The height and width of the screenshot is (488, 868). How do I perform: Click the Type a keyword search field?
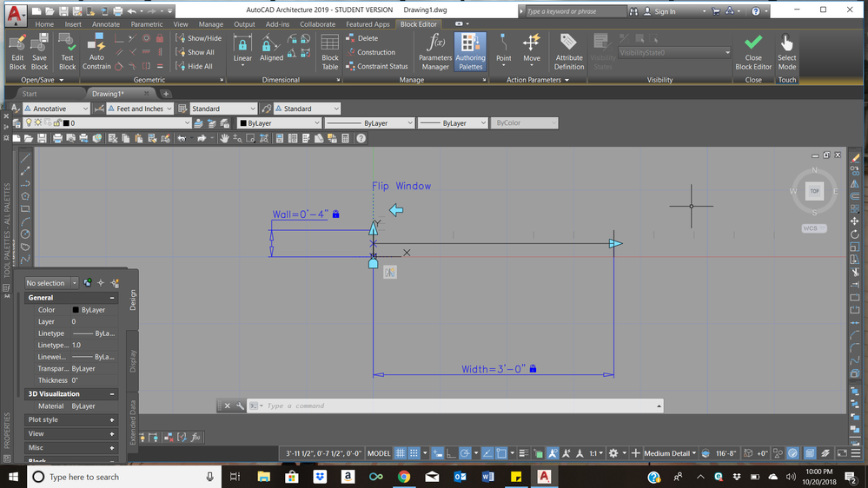pos(576,11)
